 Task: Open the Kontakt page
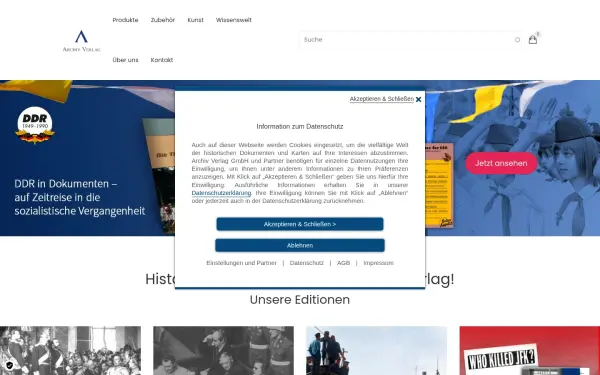pyautogui.click(x=162, y=60)
